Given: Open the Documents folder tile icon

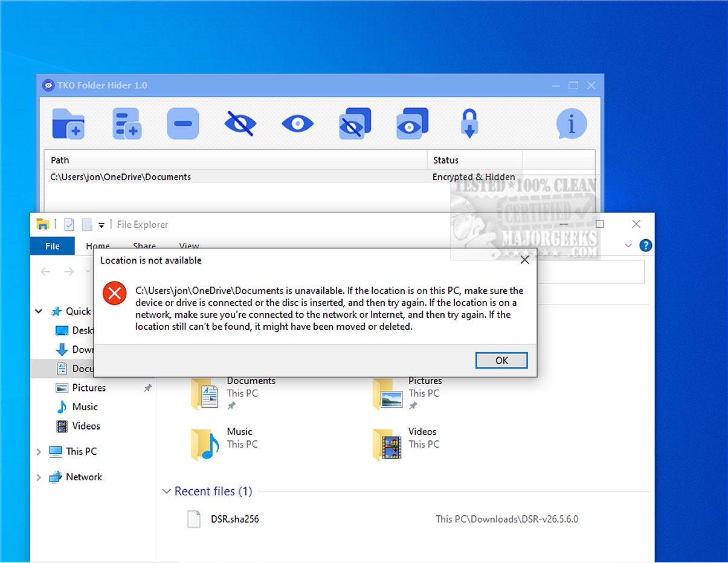Looking at the screenshot, I should tap(205, 394).
